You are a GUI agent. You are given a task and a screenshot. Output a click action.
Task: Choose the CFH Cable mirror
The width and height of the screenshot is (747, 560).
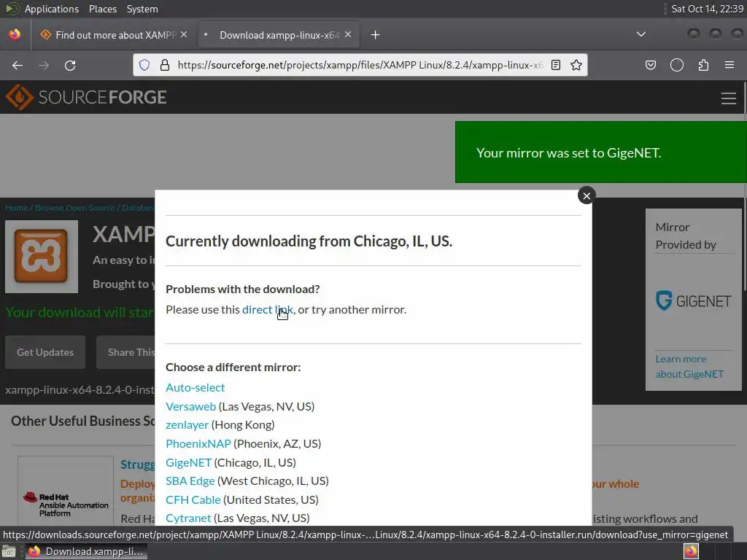(x=193, y=499)
